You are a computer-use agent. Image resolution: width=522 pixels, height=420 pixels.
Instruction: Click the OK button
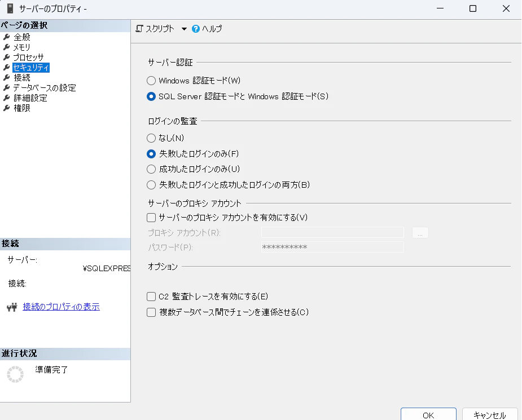pyautogui.click(x=428, y=414)
